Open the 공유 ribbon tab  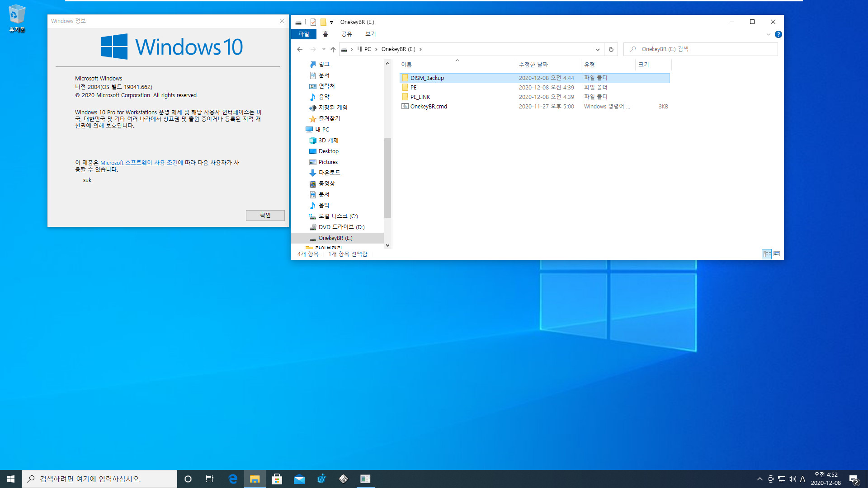coord(347,34)
